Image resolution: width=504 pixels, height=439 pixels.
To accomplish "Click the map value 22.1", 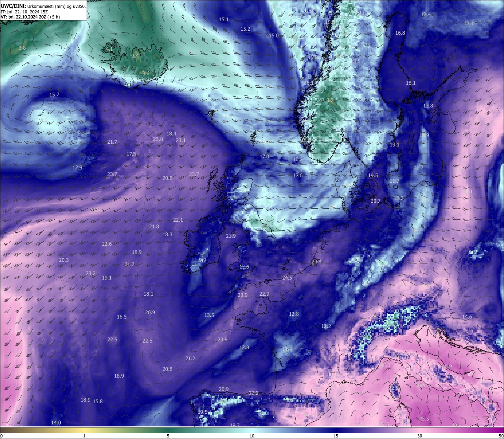I will (x=178, y=220).
